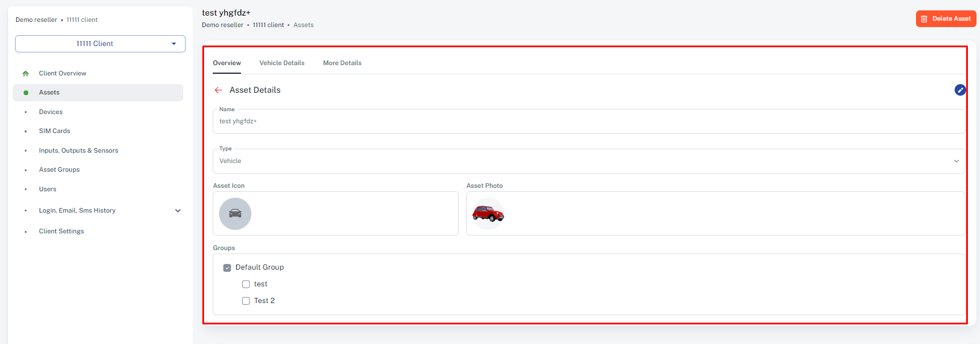The image size is (980, 344).
Task: Go back using the red arrow icon
Action: [x=218, y=90]
